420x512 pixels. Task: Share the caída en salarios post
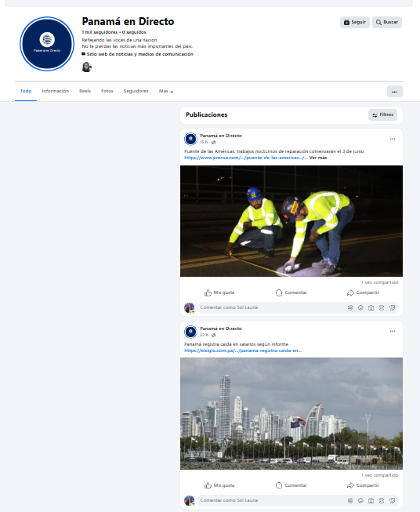(363, 485)
